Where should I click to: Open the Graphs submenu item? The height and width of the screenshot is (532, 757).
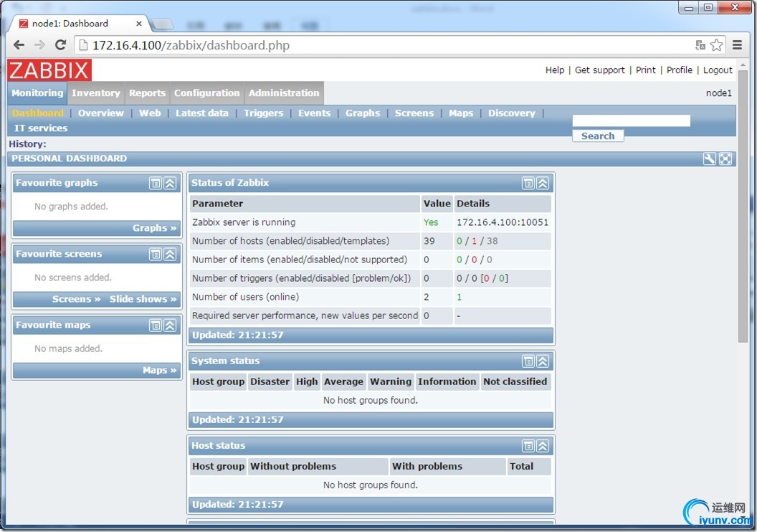tap(363, 113)
